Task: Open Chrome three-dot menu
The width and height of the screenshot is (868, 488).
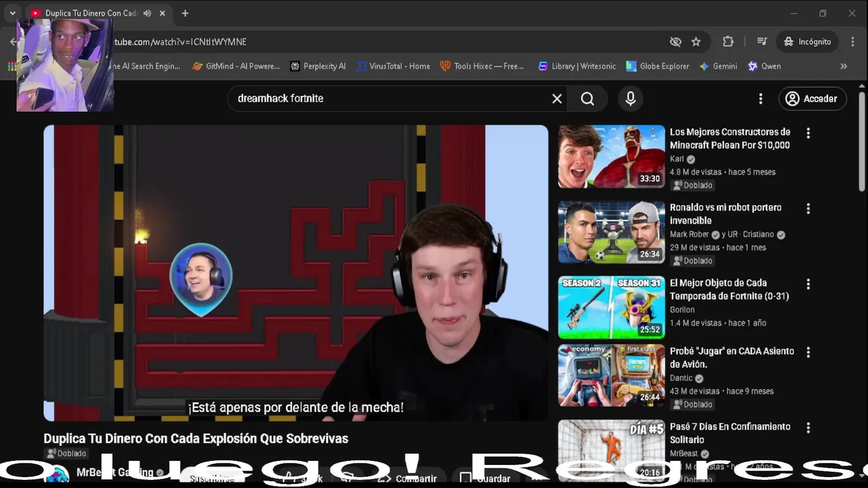Action: pyautogui.click(x=853, y=42)
